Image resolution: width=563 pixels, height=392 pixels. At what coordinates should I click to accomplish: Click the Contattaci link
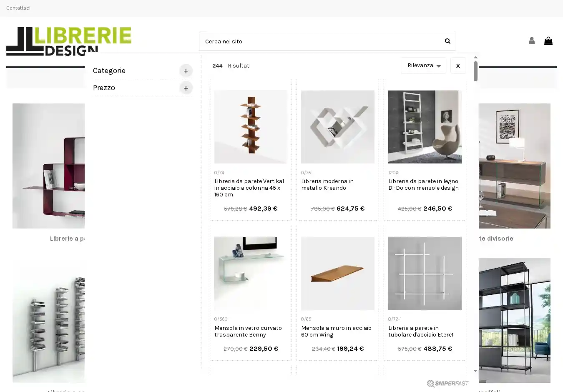(18, 8)
